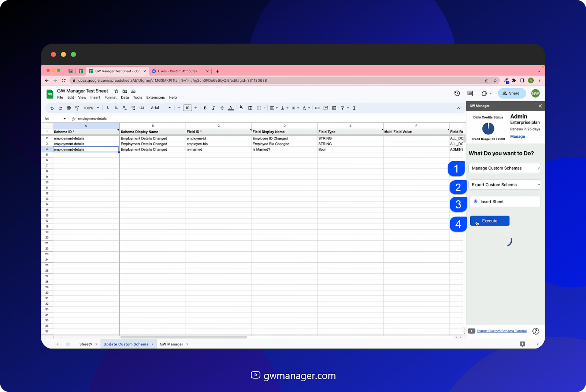Insert link from toolbar
Screen dimensions: 586x392
click(317, 108)
